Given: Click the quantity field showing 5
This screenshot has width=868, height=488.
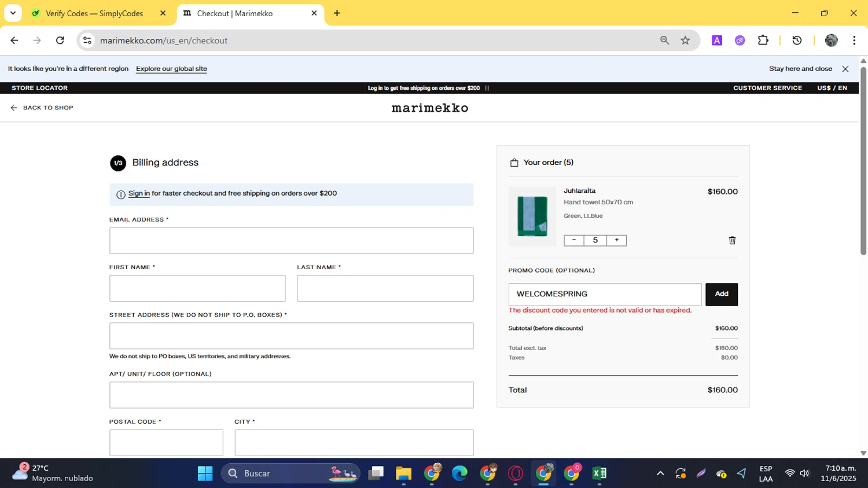Looking at the screenshot, I should (595, 240).
